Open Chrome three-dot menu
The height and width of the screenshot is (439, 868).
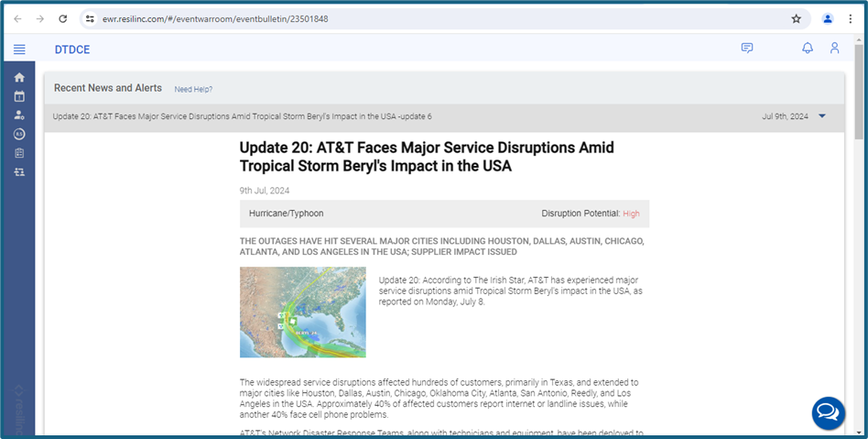coord(851,19)
